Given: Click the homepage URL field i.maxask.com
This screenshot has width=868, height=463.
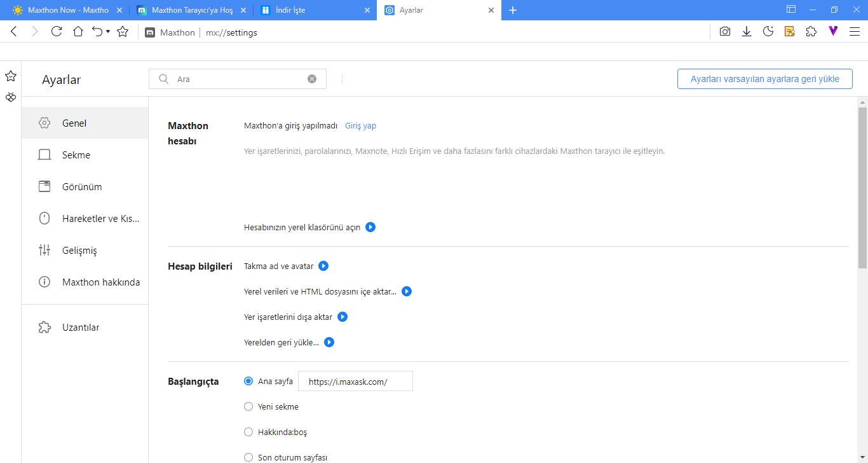Looking at the screenshot, I should click(x=355, y=382).
